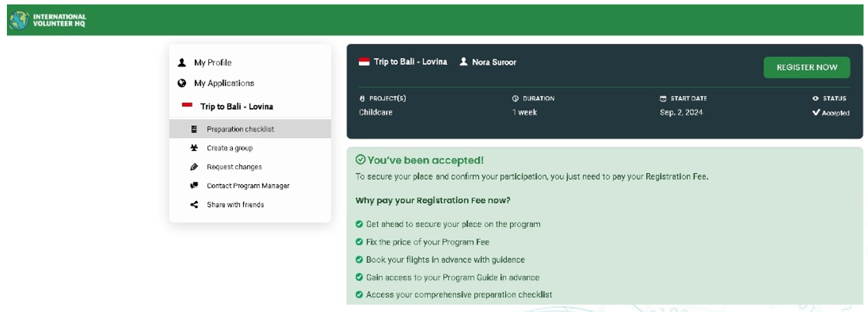Expand the Trip to Bali - Lovina sidebar entry

click(236, 106)
